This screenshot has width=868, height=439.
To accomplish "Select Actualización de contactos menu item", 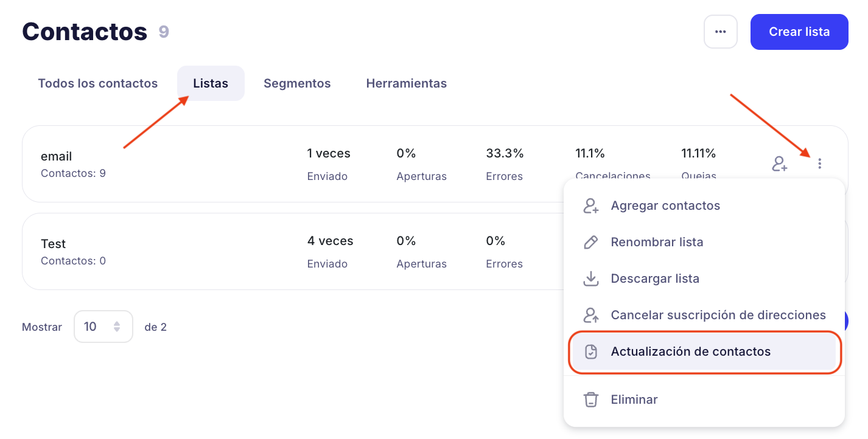I will [x=690, y=352].
